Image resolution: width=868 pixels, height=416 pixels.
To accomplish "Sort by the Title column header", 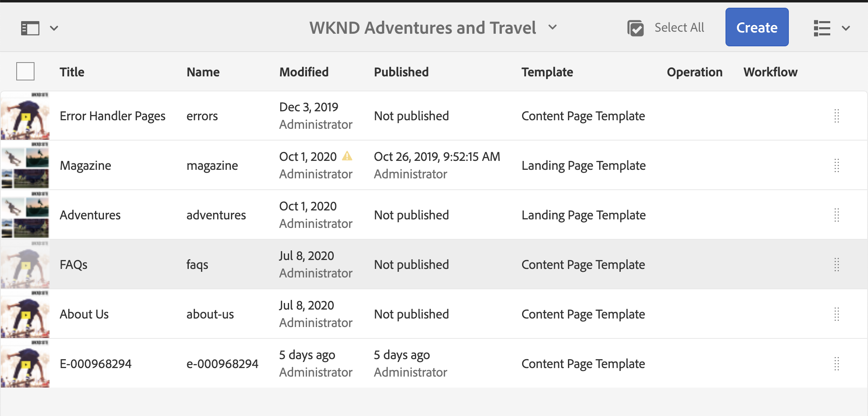I will tap(72, 72).
